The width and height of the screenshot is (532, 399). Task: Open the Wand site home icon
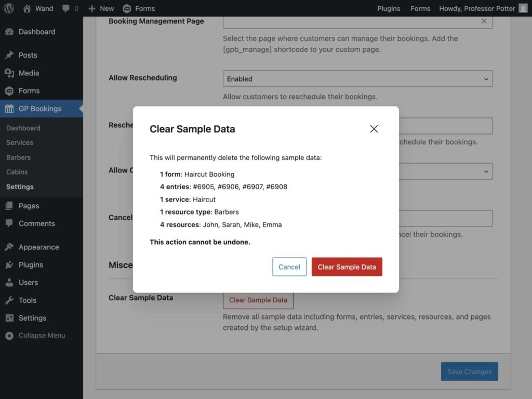[27, 8]
